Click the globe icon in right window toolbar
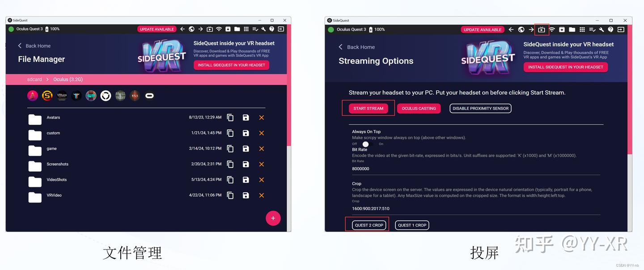The height and width of the screenshot is (270, 644). (521, 30)
